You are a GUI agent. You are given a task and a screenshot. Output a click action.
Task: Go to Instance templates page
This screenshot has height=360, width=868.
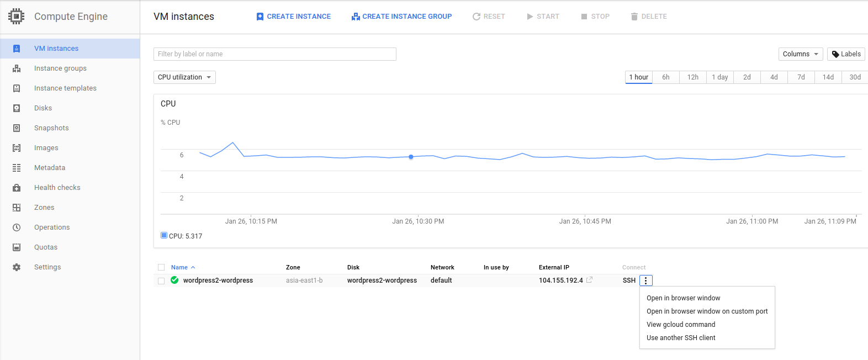pos(65,88)
